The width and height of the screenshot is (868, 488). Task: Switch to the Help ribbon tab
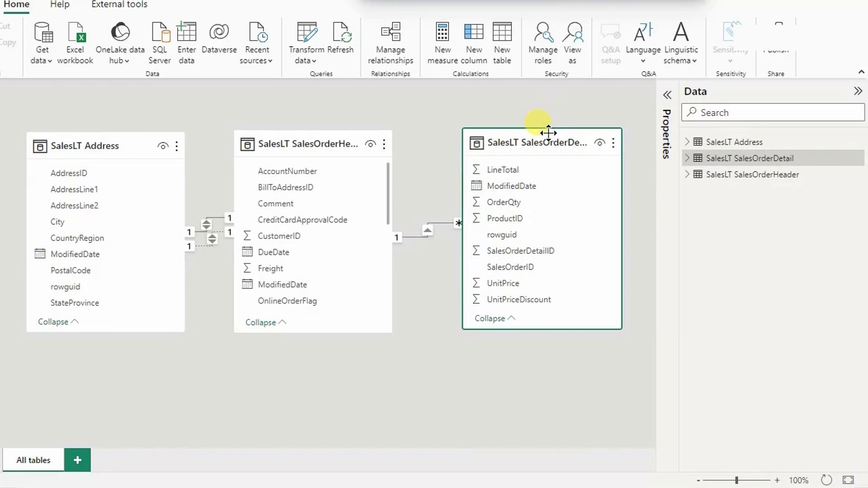click(60, 5)
